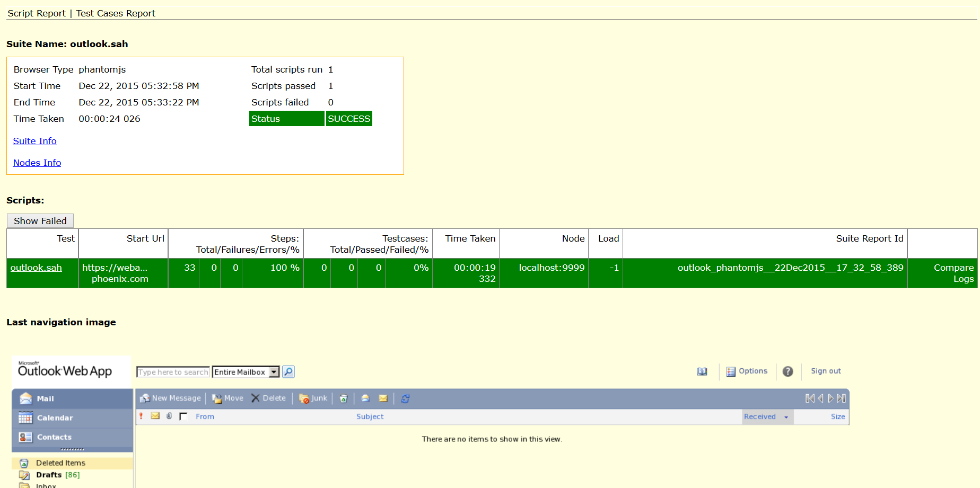Open the Calendar module in navigation pane
Image resolution: width=980 pixels, height=488 pixels.
click(x=72, y=418)
